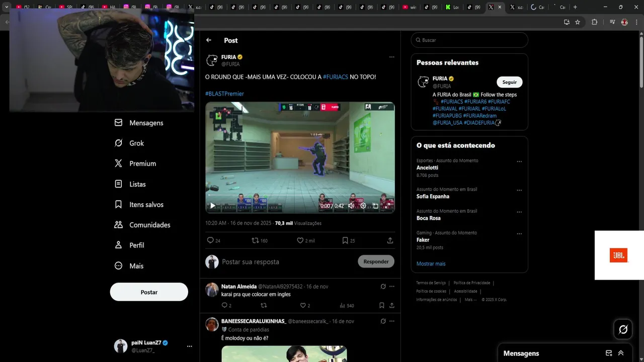644x362 pixels.
Task: Bookmark Natan Almeida's comment
Action: click(x=382, y=305)
